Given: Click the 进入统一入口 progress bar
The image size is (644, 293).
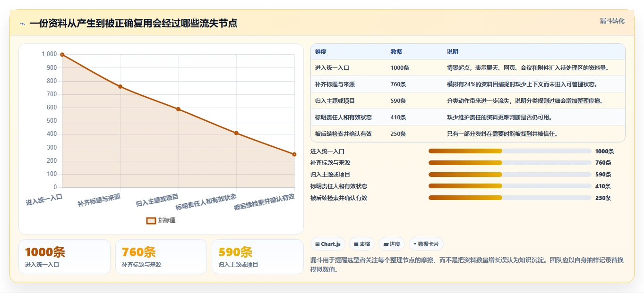Looking at the screenshot, I should pyautogui.click(x=510, y=151).
